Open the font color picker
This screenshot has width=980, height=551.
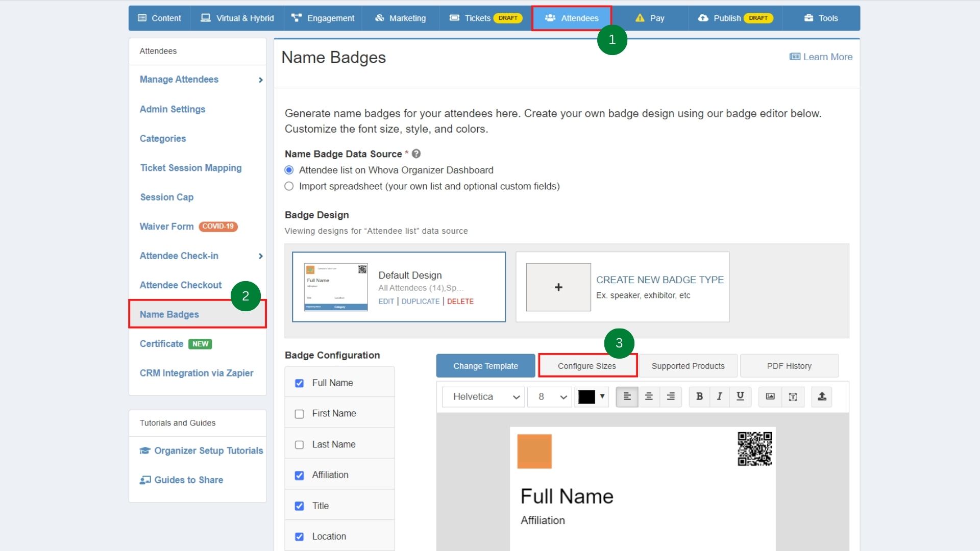click(592, 396)
